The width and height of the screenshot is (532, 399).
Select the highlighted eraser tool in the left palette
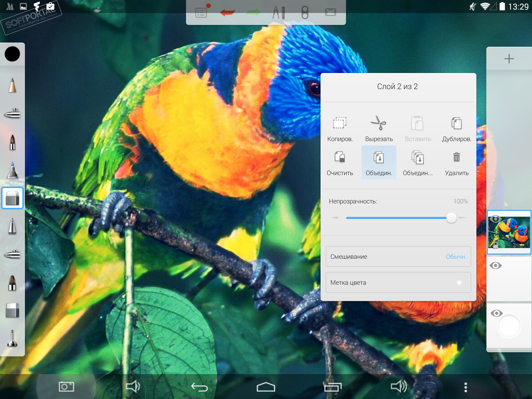click(12, 198)
